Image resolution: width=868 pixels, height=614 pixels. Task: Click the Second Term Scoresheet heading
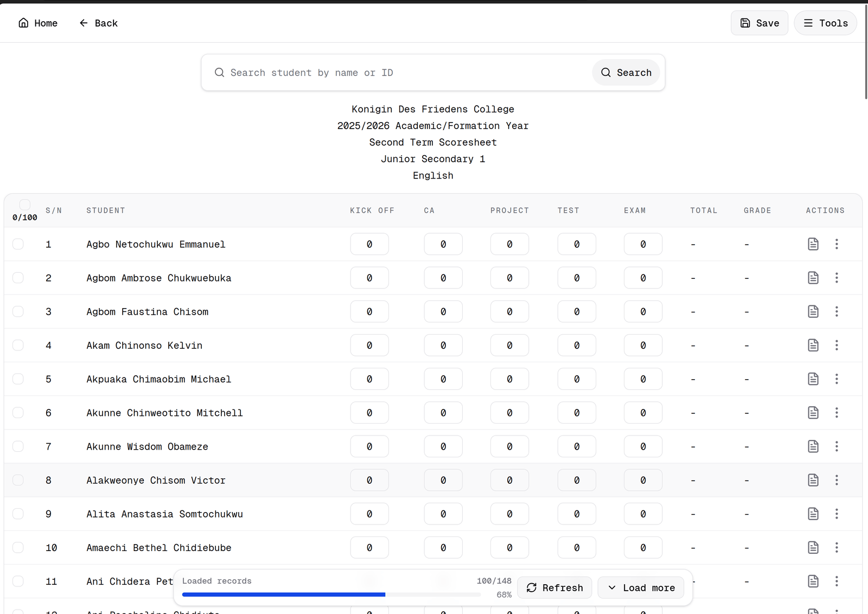(x=433, y=142)
